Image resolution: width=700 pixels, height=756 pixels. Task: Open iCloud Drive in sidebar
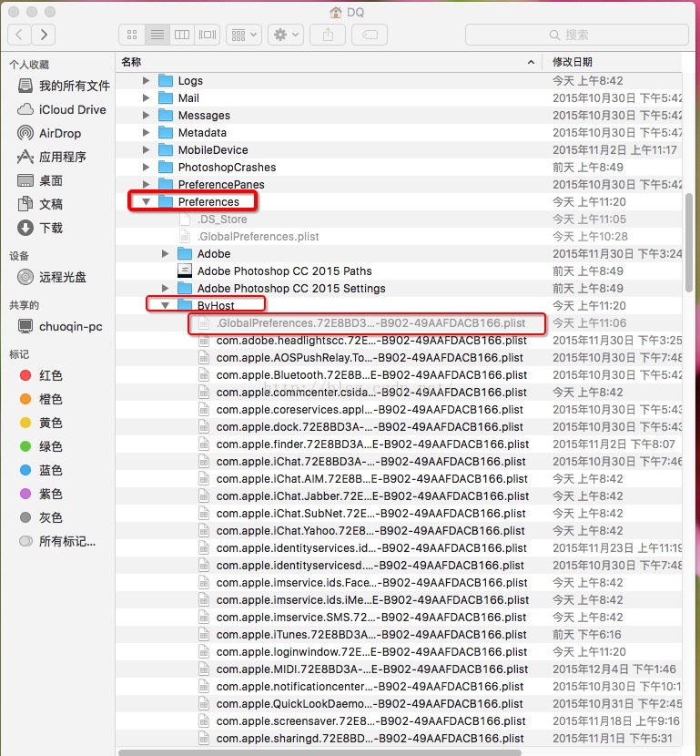point(62,109)
